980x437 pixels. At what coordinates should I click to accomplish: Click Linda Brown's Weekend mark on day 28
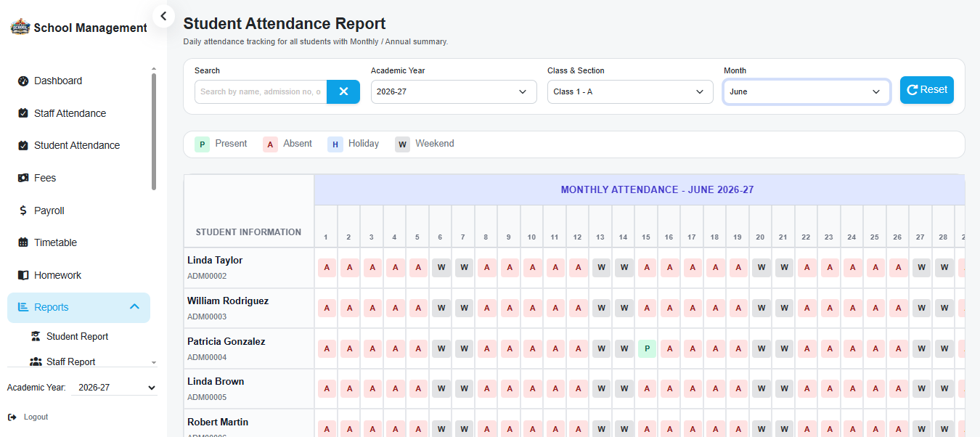pyautogui.click(x=944, y=388)
